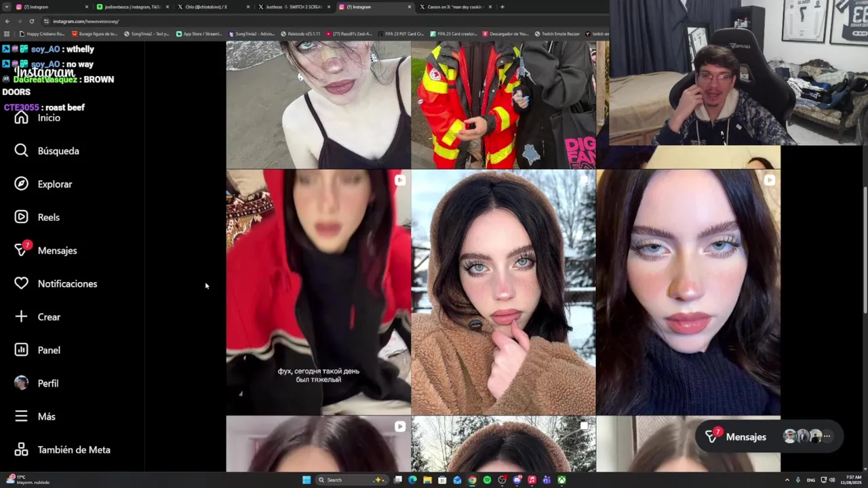Open Inicio in the Instagram sidebar

pos(37,118)
